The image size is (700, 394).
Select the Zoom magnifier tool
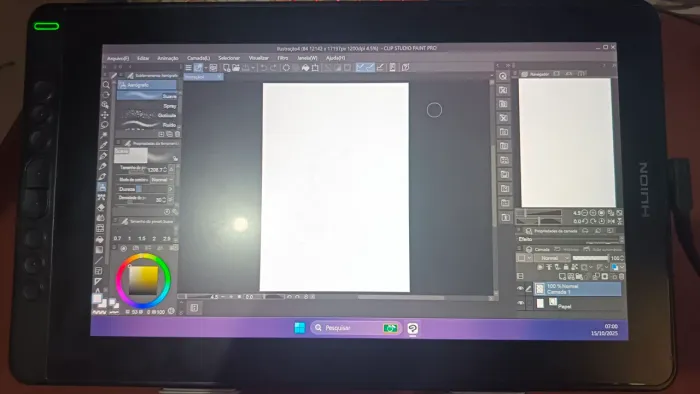click(106, 85)
